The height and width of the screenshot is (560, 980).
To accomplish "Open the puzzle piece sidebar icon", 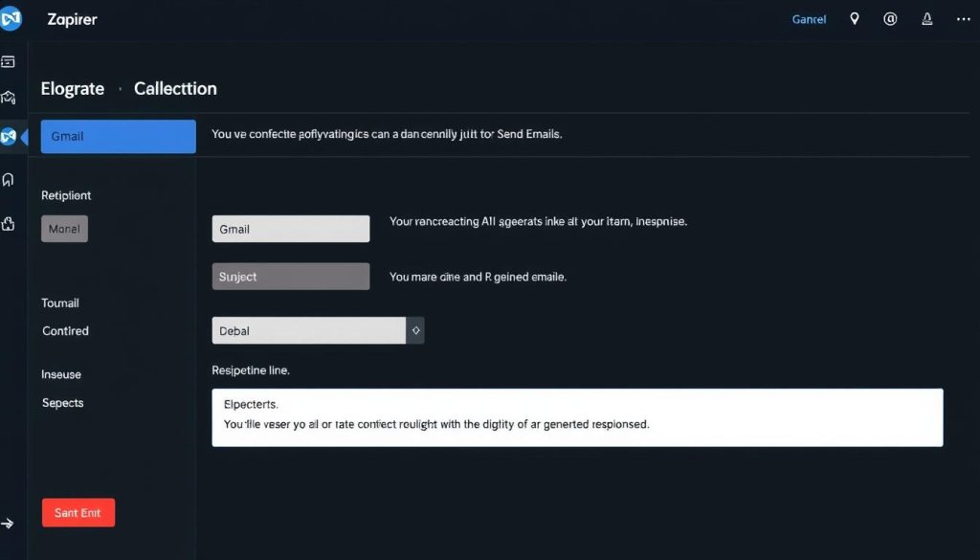I will [x=9, y=224].
